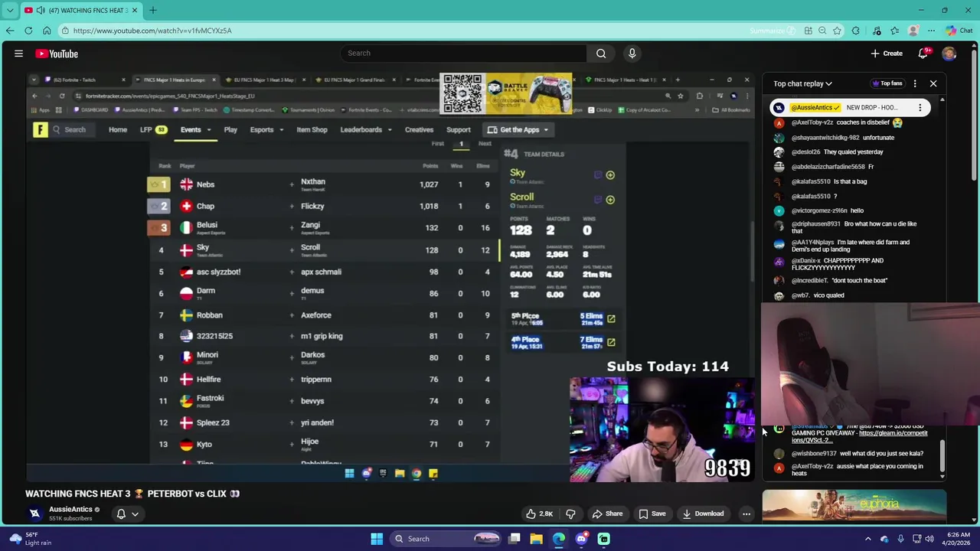Open a new browser tab

(152, 10)
